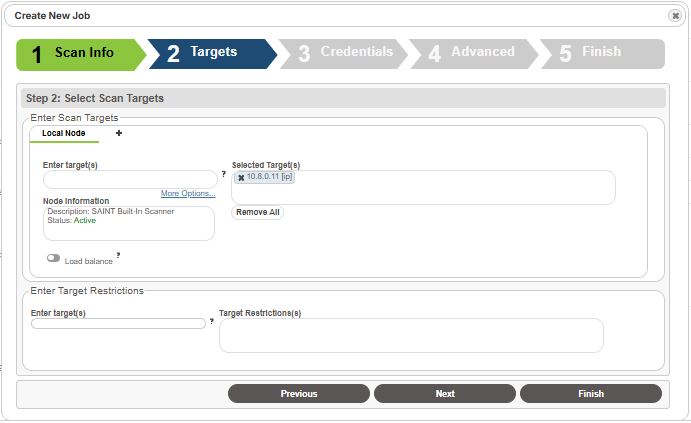The height and width of the screenshot is (423, 691).
Task: Switch to the Local Node tab
Action: 64,133
